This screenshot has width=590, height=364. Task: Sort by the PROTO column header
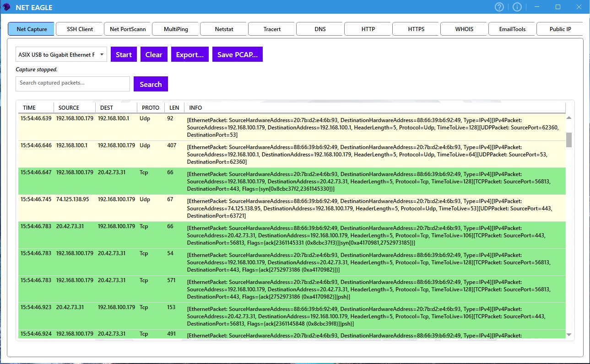151,107
